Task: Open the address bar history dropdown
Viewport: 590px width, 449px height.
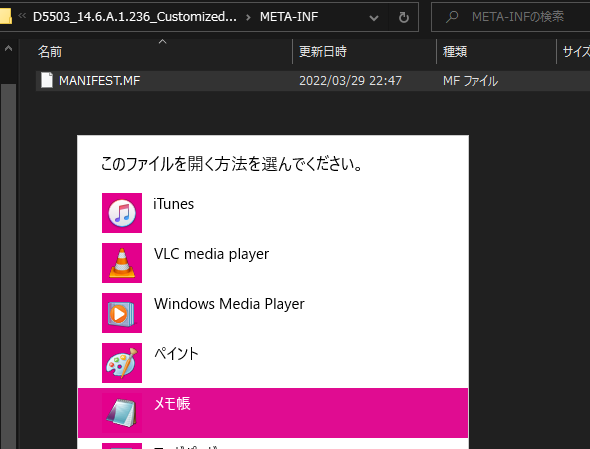Action: [x=374, y=17]
